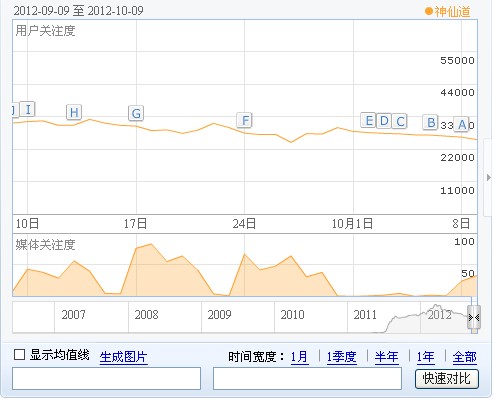The height and width of the screenshot is (399, 494).
Task: Click the 媒体关注度 chart label
Action: [45, 245]
